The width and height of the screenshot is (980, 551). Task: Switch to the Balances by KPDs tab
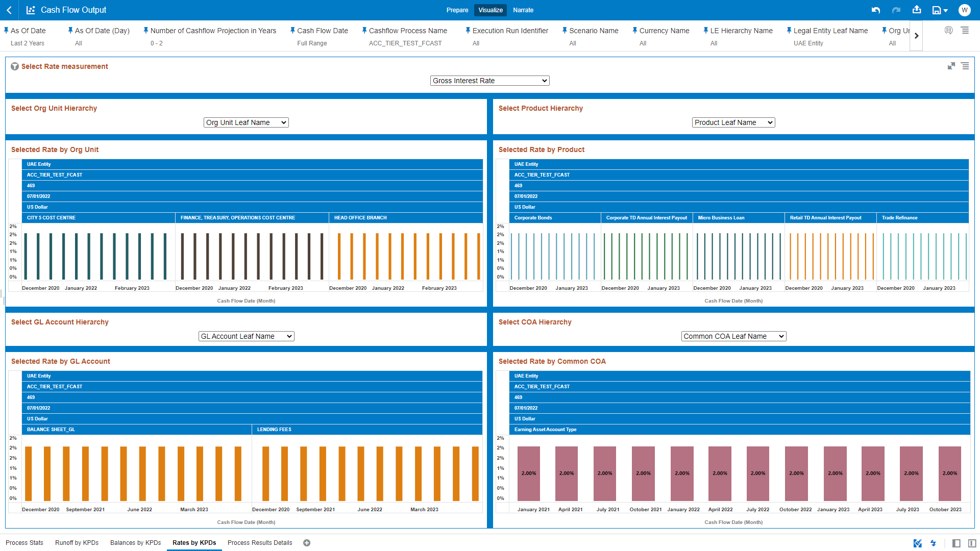coord(135,543)
